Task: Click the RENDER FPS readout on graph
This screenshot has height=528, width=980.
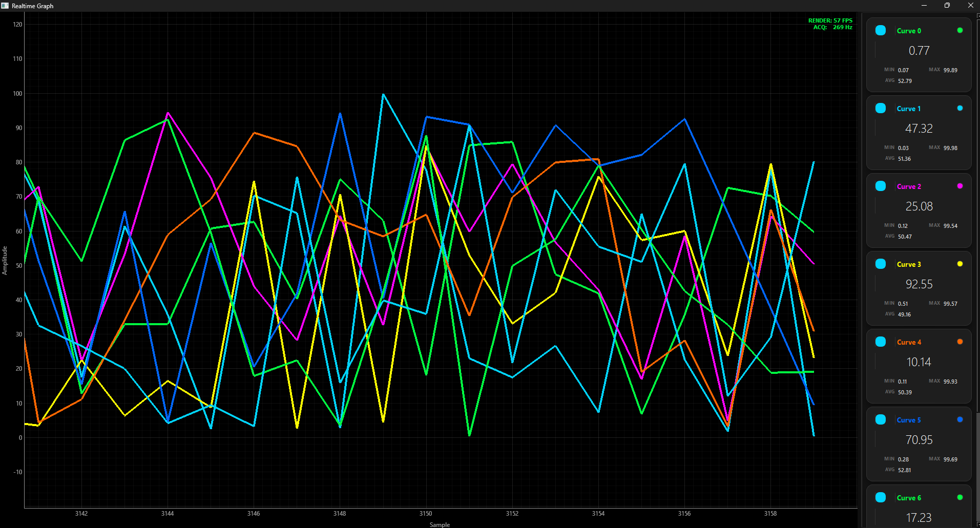Action: click(x=830, y=20)
